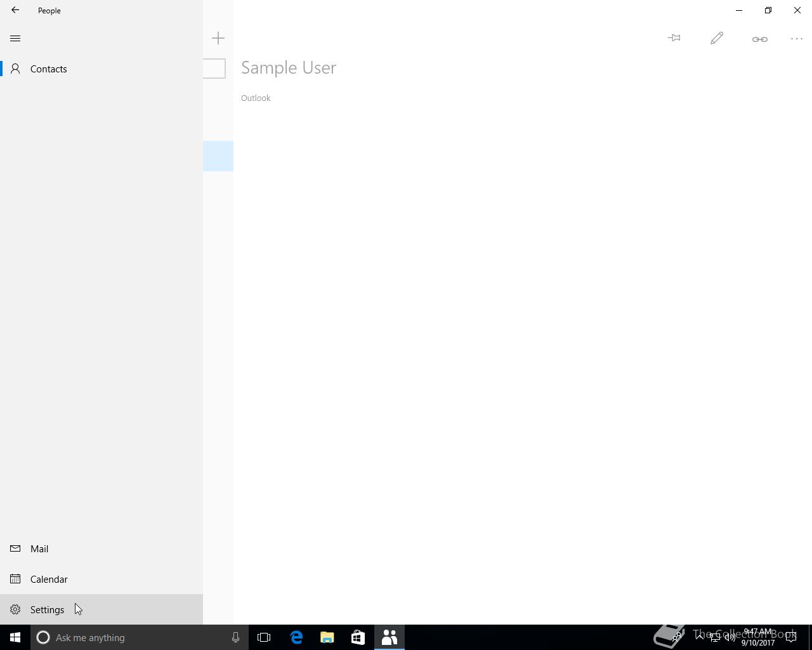Open the more options ellipsis menu
The image size is (812, 650).
tap(797, 39)
